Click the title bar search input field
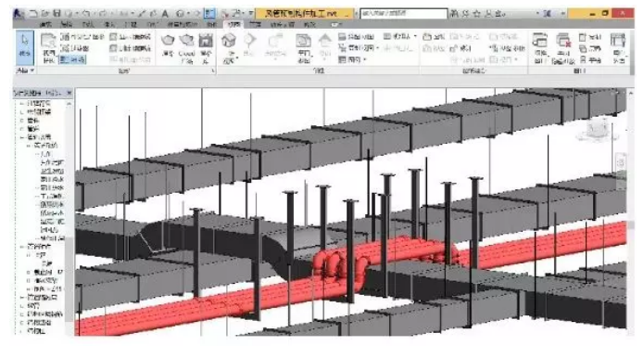 pyautogui.click(x=403, y=14)
